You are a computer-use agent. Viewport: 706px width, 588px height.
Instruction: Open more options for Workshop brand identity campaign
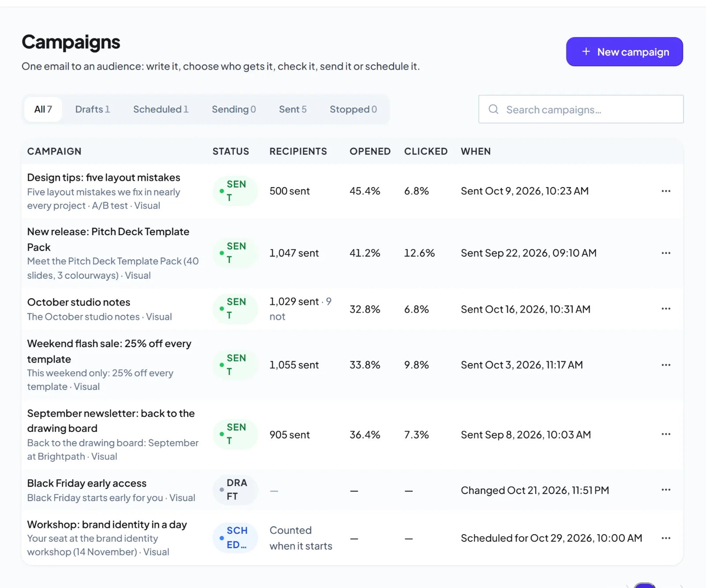pyautogui.click(x=666, y=538)
